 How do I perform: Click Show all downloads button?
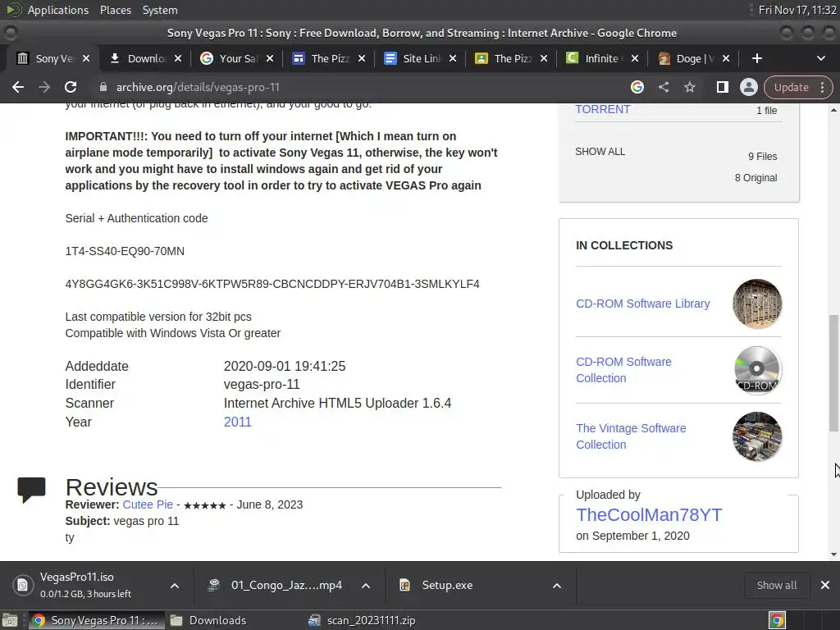click(777, 586)
